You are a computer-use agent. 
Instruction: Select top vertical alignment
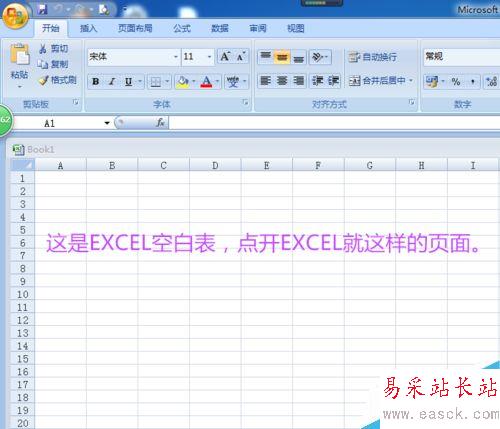click(265, 57)
